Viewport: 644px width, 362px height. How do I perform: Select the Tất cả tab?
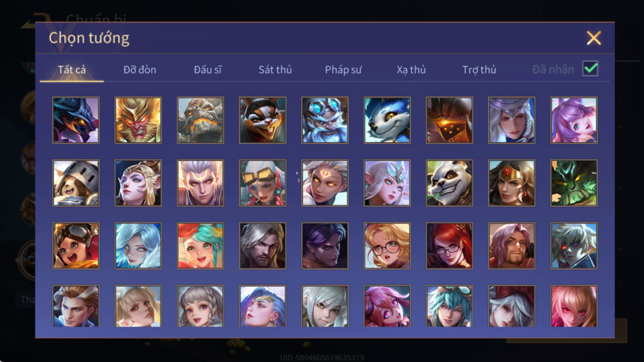click(x=72, y=70)
